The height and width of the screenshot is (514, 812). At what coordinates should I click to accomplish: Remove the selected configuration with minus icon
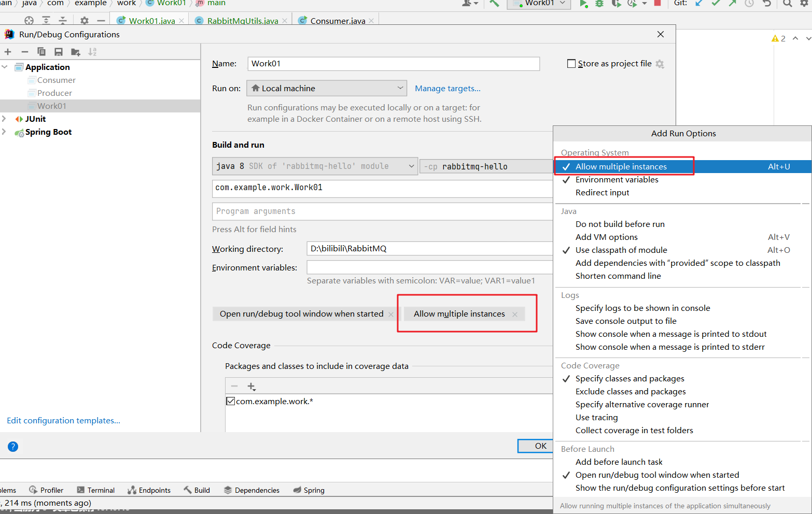coord(24,52)
